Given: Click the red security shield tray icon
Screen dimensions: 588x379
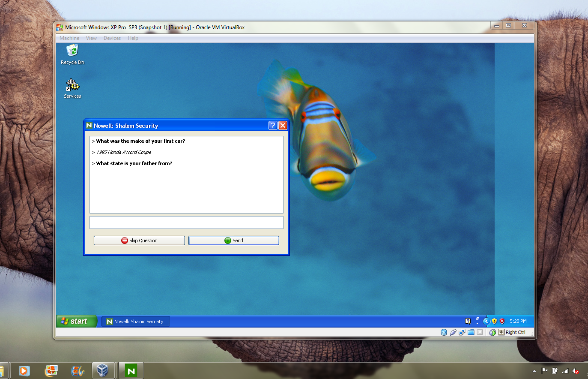Looking at the screenshot, I should click(502, 321).
